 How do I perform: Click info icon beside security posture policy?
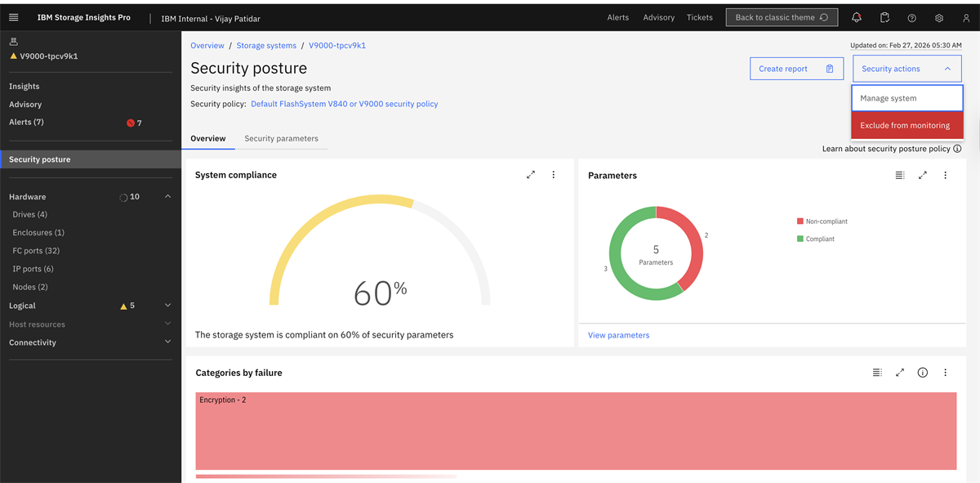pyautogui.click(x=957, y=149)
